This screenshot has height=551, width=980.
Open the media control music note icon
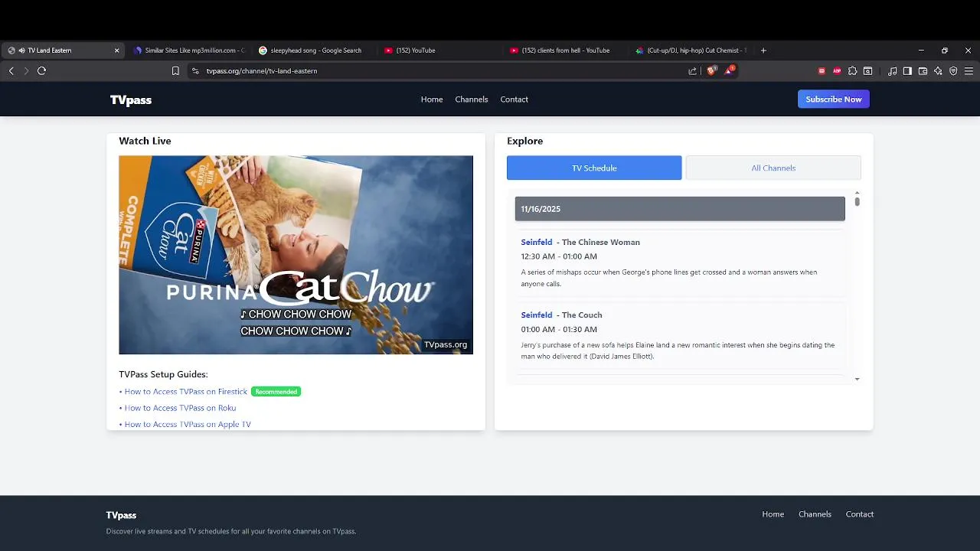(892, 70)
